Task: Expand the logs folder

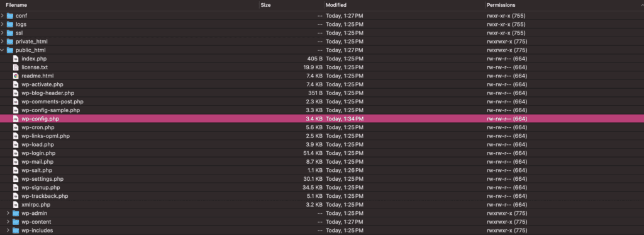Action: tap(3, 25)
